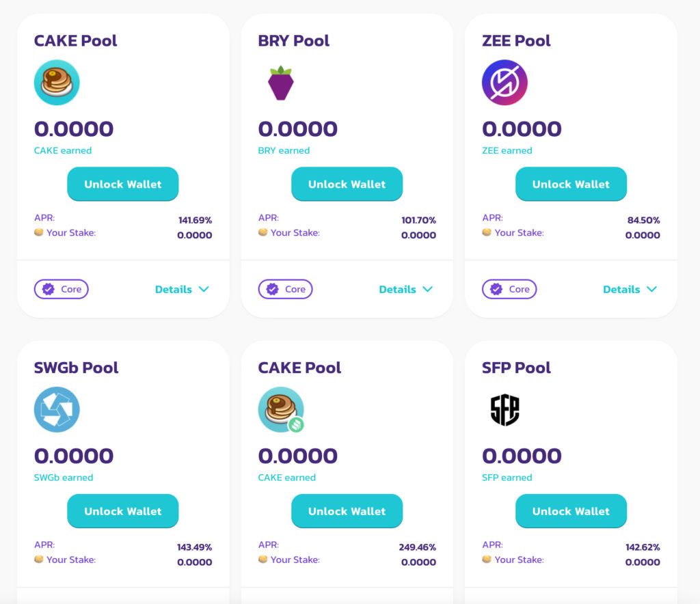This screenshot has height=604, width=700.
Task: Click the ZEE token circular logo
Action: 504,83
